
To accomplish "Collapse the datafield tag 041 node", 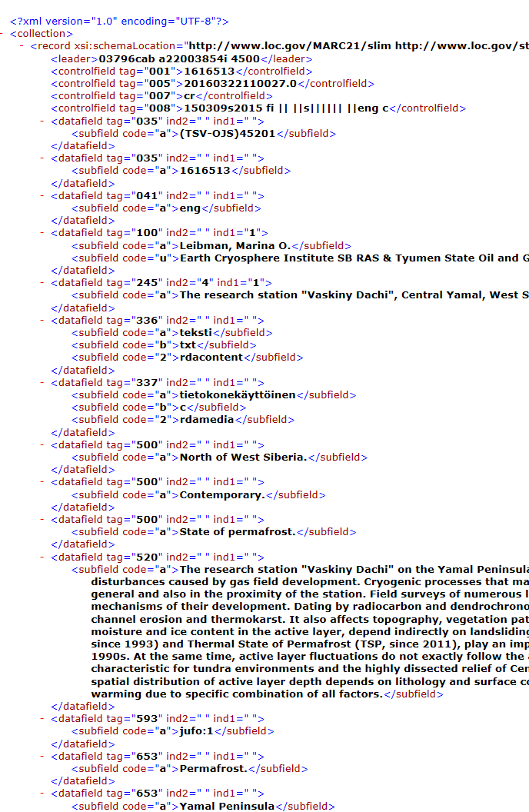I will (x=42, y=196).
